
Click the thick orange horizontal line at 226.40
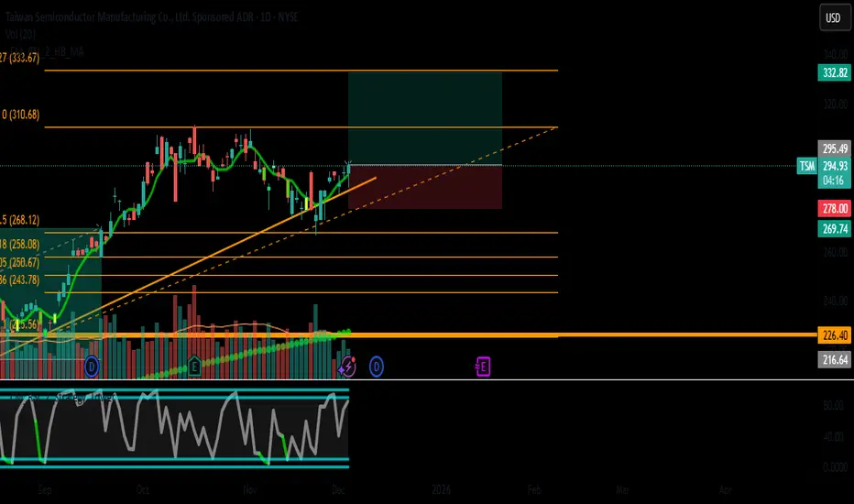pyautogui.click(x=409, y=335)
